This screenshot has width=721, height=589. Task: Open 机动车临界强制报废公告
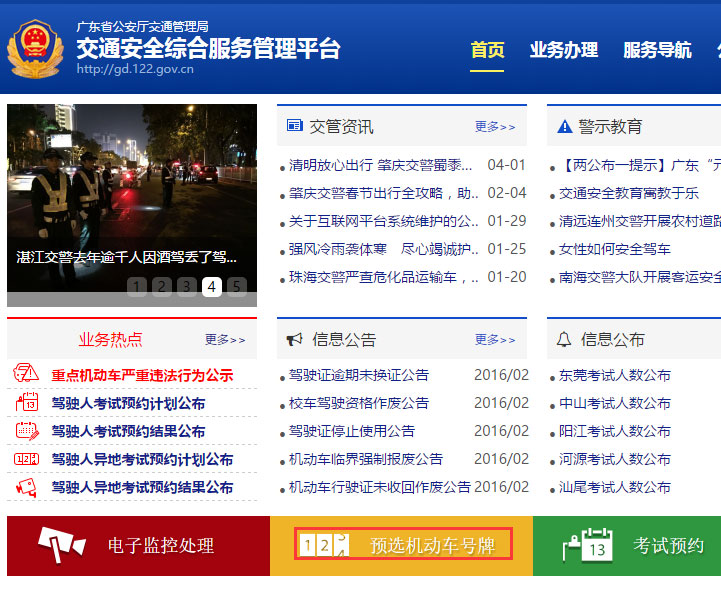click(366, 459)
